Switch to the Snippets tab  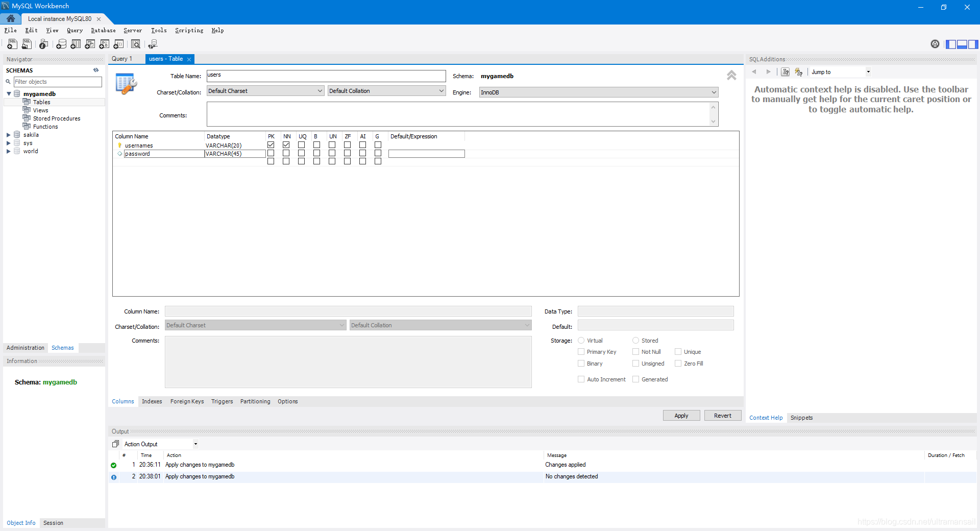pyautogui.click(x=801, y=418)
